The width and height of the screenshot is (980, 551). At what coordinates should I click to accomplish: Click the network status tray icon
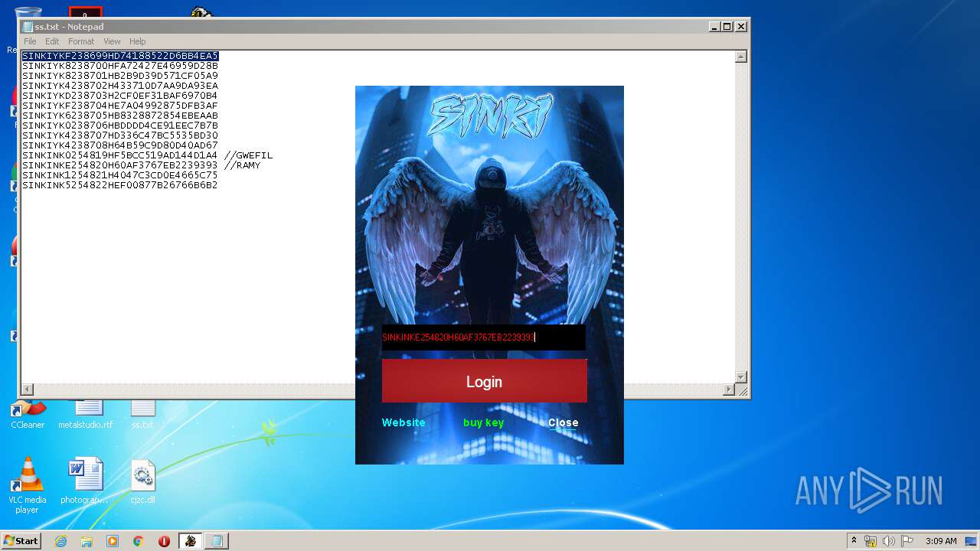click(871, 541)
